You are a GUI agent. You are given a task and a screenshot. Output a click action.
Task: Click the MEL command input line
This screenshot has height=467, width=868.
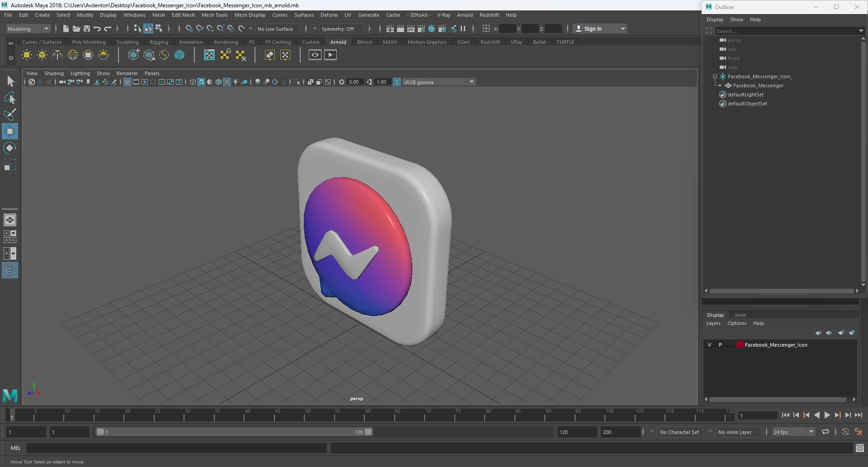coord(177,448)
